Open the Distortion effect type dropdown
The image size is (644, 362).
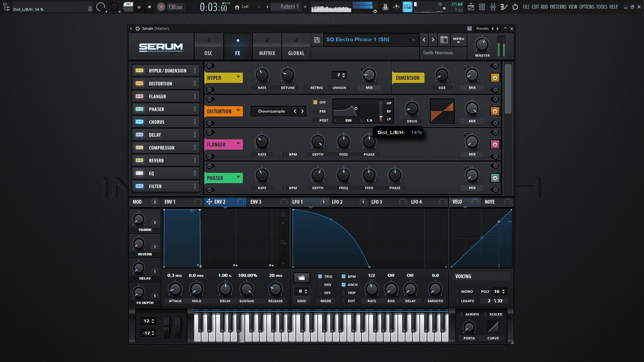point(238,110)
